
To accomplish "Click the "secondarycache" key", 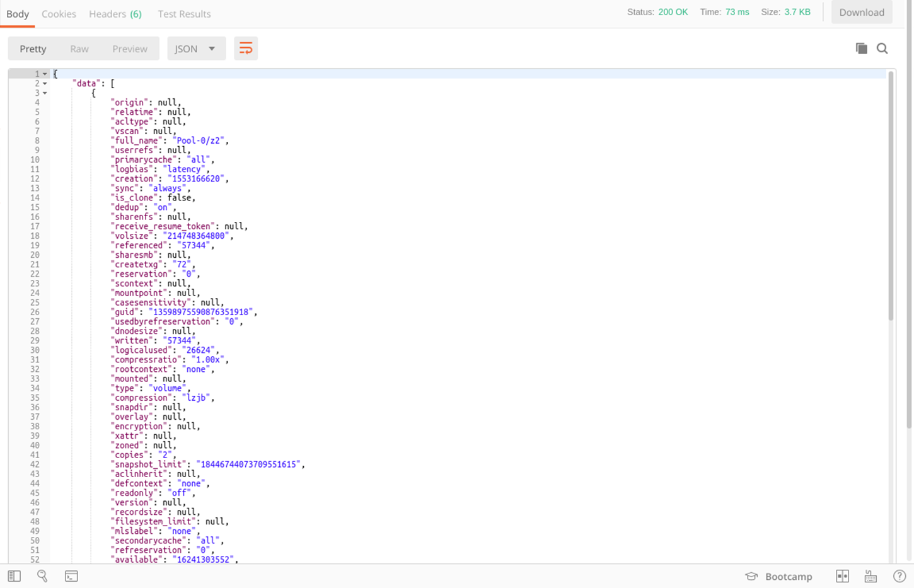I will coord(149,540).
